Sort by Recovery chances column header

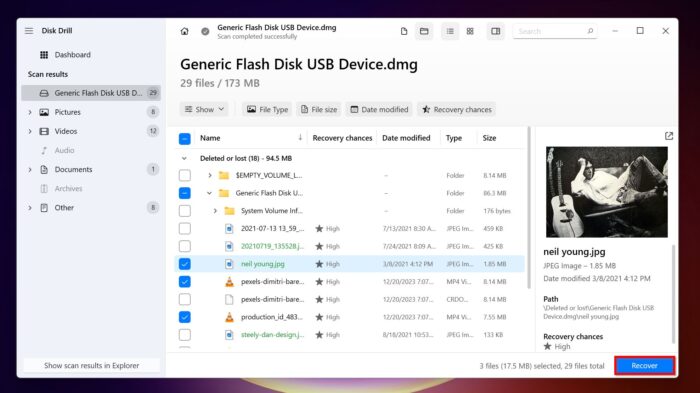point(342,138)
